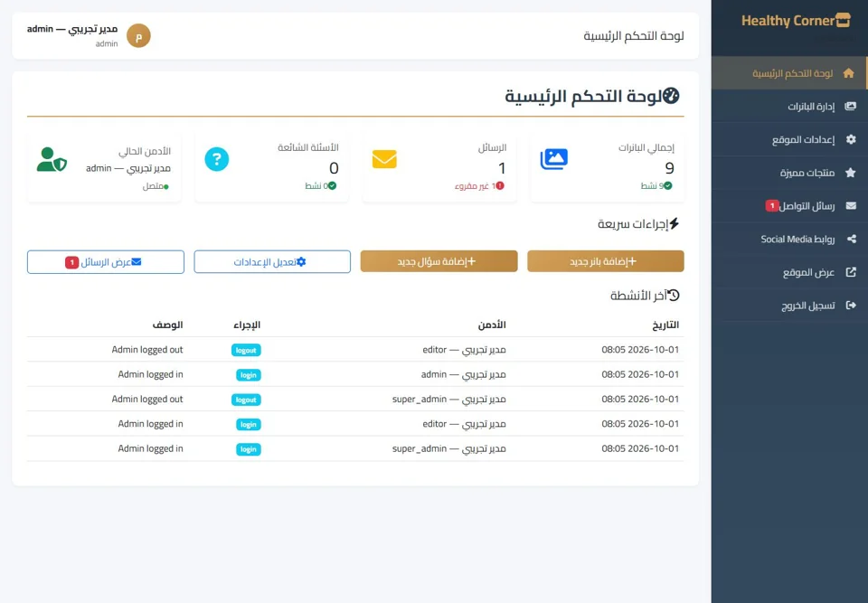
Task: Click the blue images icon on the banners card
Action: (553, 159)
